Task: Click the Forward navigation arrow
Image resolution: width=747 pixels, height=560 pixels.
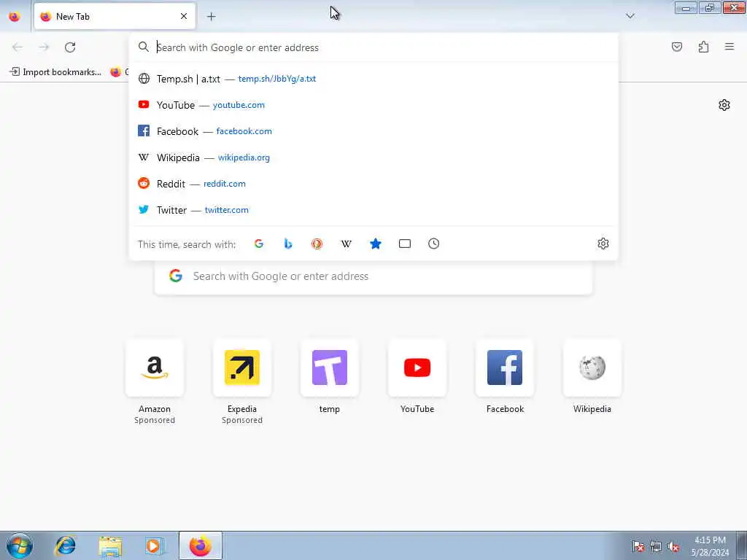Action: [44, 47]
